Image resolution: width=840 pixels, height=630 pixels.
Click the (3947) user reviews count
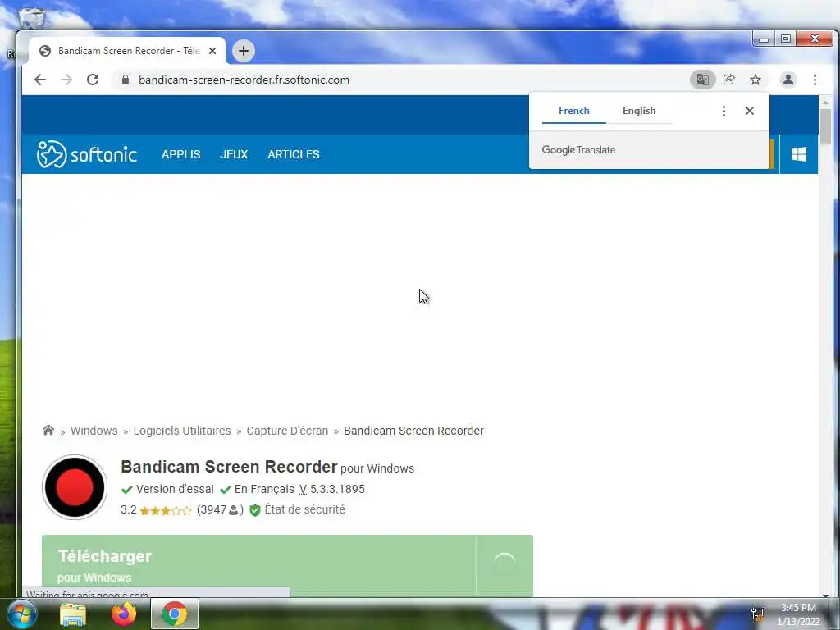pos(220,510)
